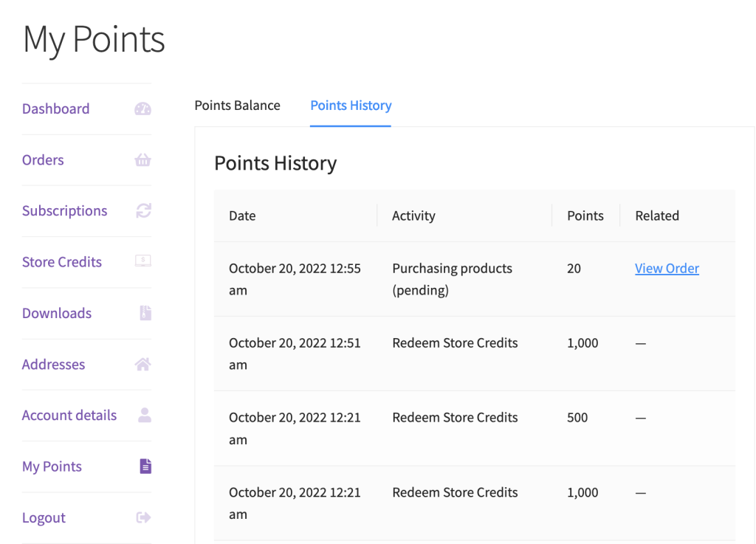
Task: Click the Subscriptions refresh arrows icon
Action: coord(143,211)
